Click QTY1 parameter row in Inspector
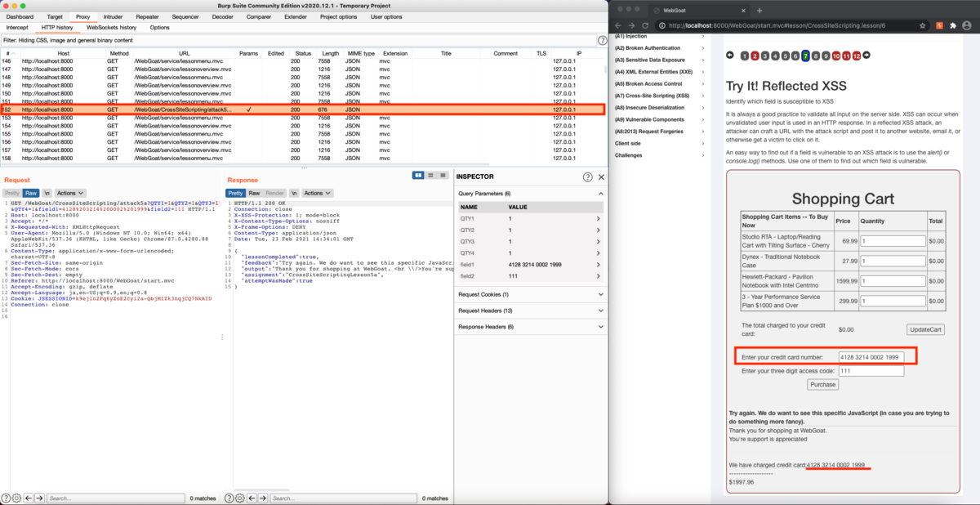 click(529, 219)
